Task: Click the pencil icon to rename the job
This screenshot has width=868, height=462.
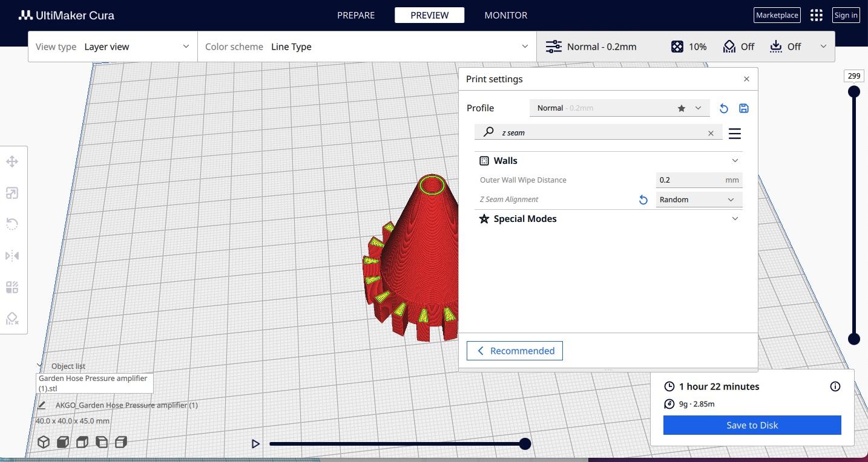Action: click(42, 405)
